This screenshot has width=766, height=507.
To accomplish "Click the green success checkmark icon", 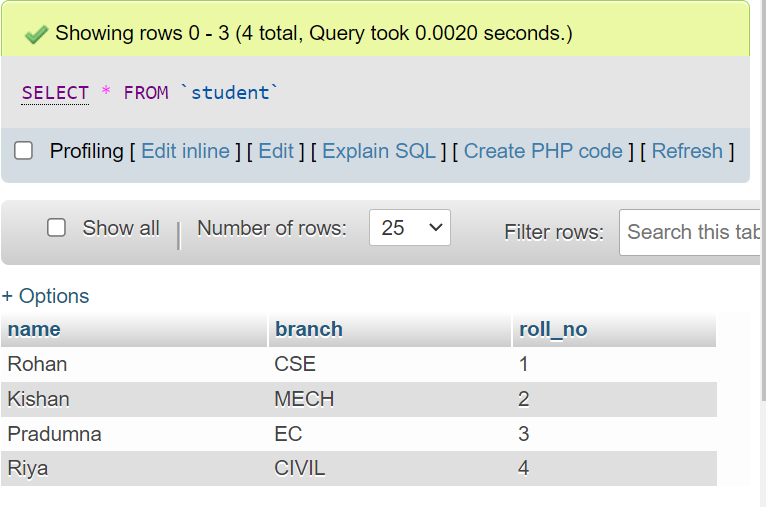I will click(36, 34).
